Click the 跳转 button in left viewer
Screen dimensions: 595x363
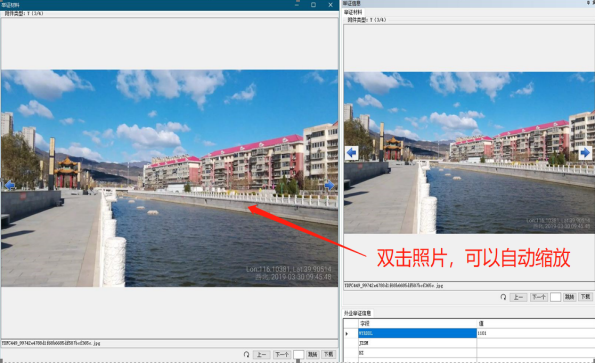point(313,354)
